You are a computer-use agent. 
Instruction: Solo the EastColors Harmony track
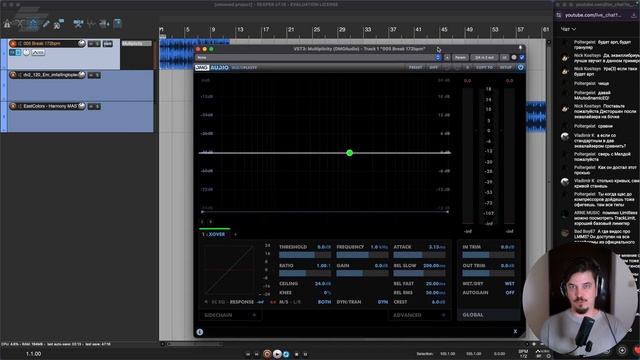point(97,106)
